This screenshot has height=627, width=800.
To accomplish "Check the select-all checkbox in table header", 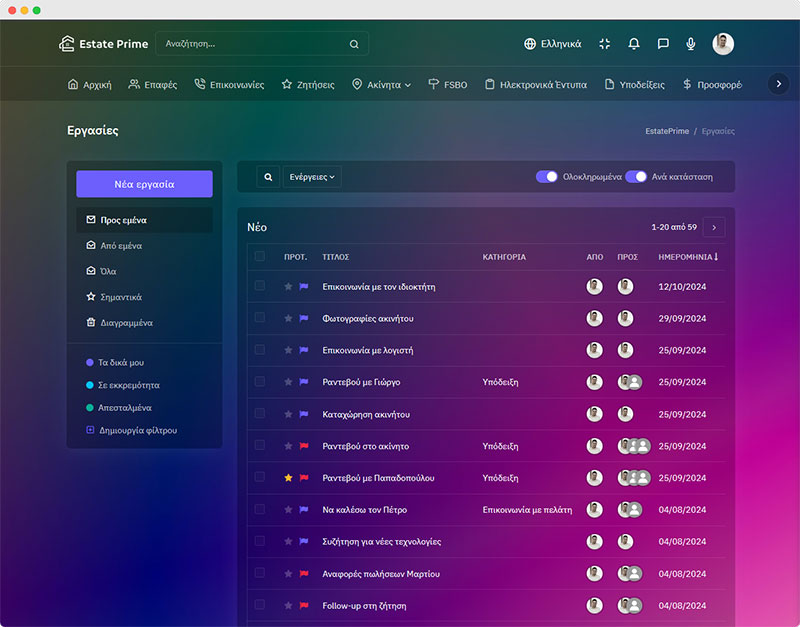I will [260, 256].
